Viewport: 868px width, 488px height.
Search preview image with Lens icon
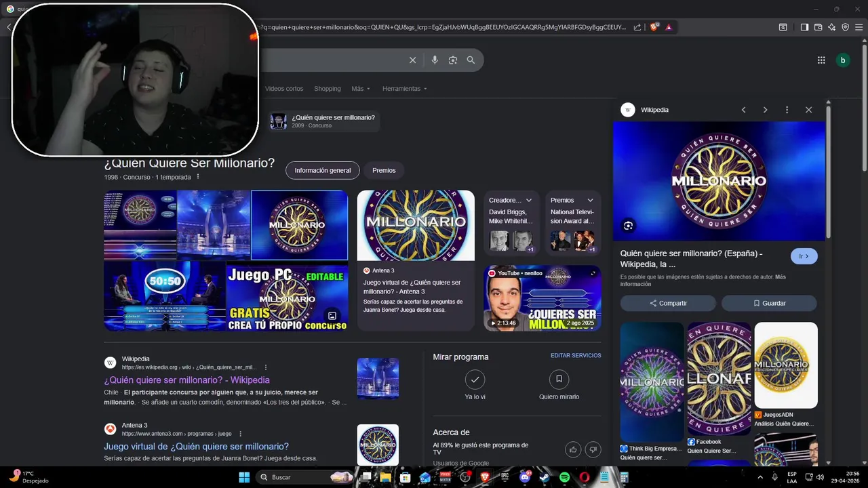pos(629,226)
